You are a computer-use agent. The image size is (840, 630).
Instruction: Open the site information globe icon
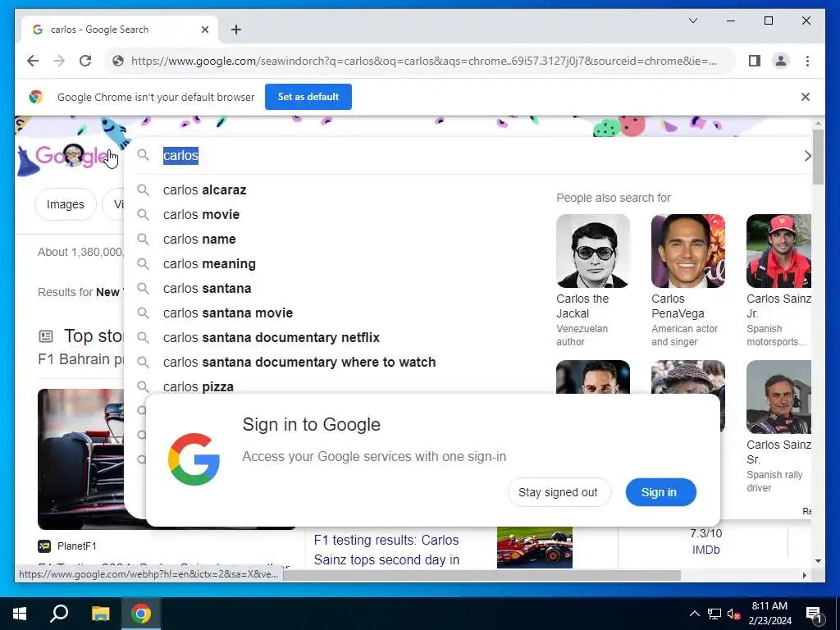pos(118,61)
